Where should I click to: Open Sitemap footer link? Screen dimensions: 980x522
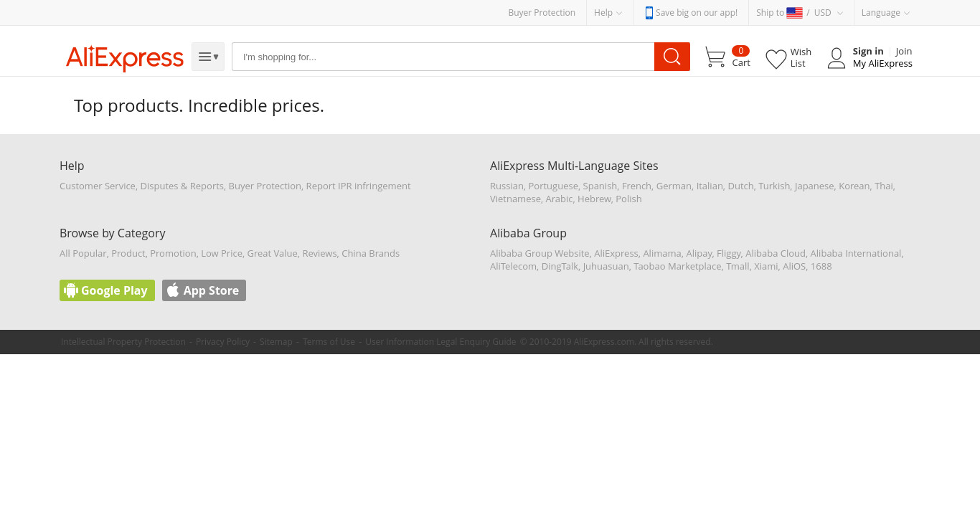(276, 342)
